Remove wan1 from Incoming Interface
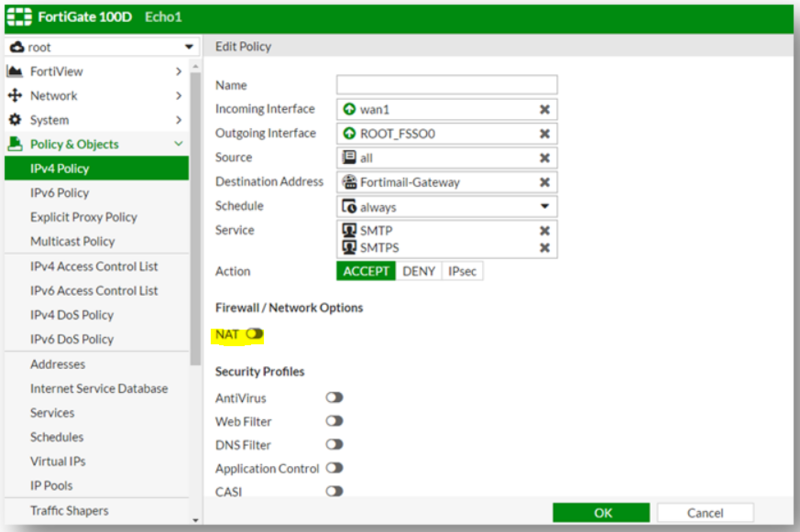Screen dimensions: 800x532 point(545,110)
